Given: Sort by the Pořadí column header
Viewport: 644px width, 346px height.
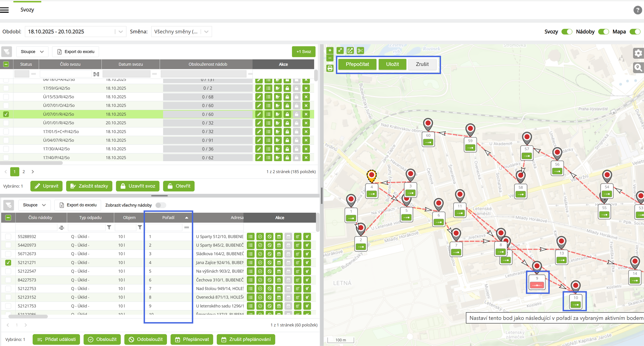Looking at the screenshot, I should 168,218.
